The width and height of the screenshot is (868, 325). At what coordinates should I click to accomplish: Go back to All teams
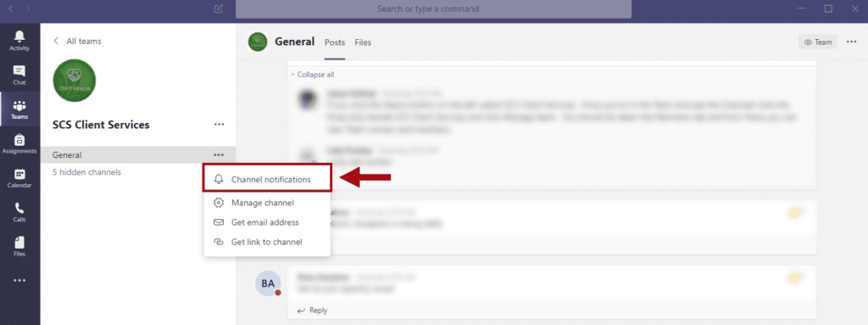click(x=77, y=41)
